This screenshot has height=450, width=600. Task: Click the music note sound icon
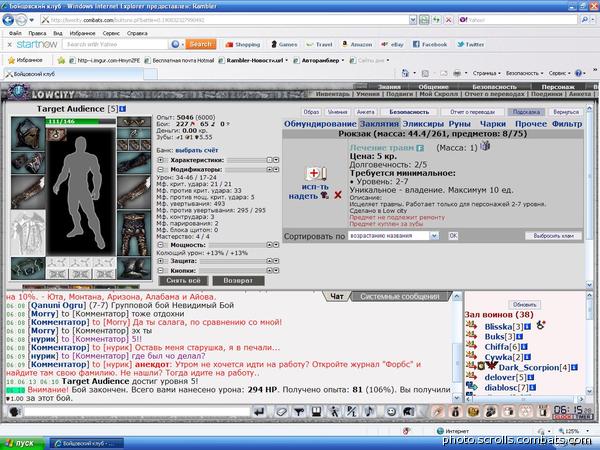click(x=369, y=412)
